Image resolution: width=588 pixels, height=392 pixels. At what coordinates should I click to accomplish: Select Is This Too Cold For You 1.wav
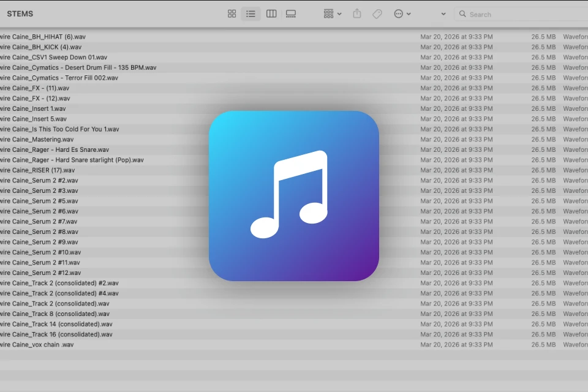[x=59, y=129]
